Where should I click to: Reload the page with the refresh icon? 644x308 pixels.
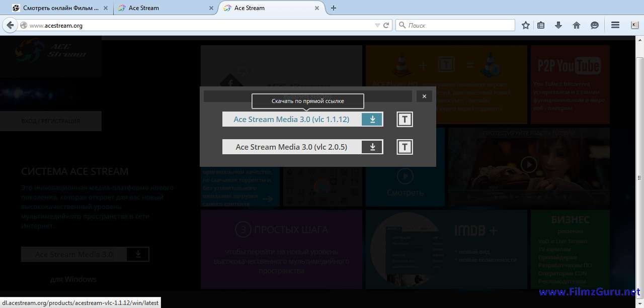point(386,25)
